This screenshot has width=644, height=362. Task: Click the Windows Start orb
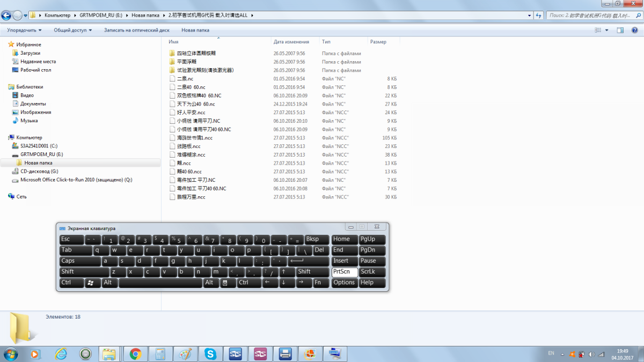click(x=10, y=353)
